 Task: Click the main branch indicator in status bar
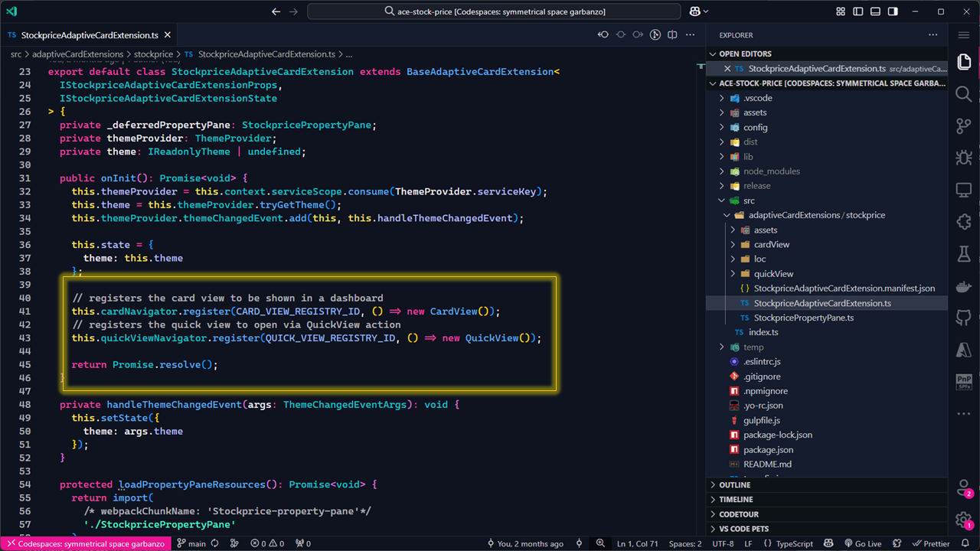click(x=191, y=543)
